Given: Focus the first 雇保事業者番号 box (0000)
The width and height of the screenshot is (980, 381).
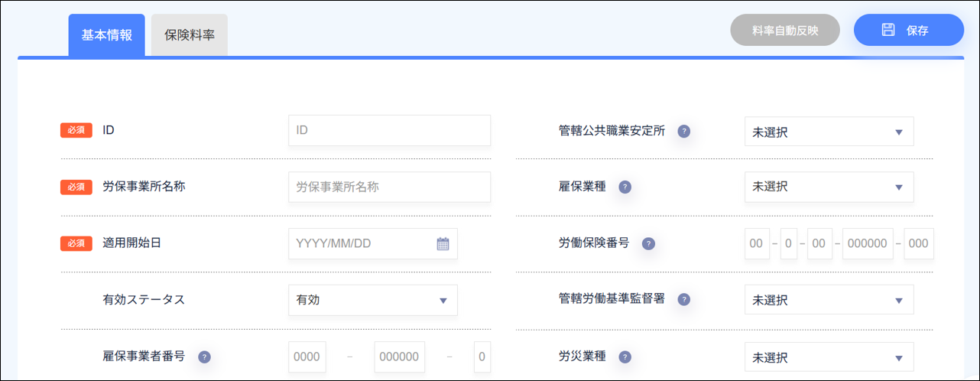Looking at the screenshot, I should [307, 357].
